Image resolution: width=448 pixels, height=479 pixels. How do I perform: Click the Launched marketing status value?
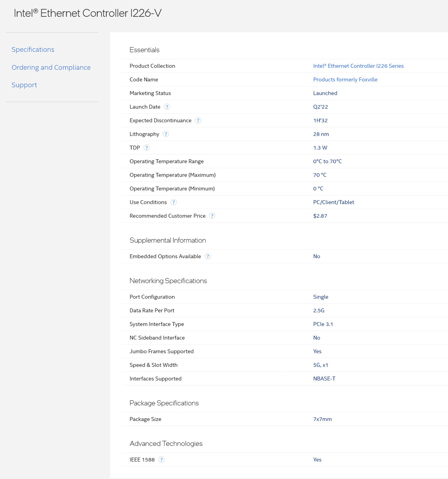pyautogui.click(x=325, y=93)
